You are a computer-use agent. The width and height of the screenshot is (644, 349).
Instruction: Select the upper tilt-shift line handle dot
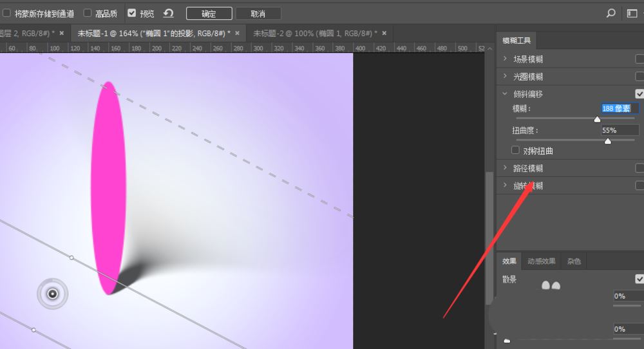click(x=71, y=258)
